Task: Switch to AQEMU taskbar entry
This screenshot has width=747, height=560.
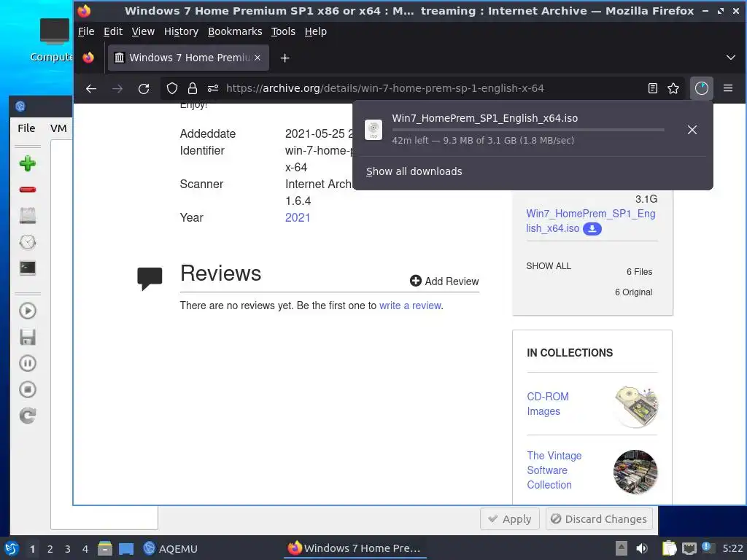Action: 171,548
